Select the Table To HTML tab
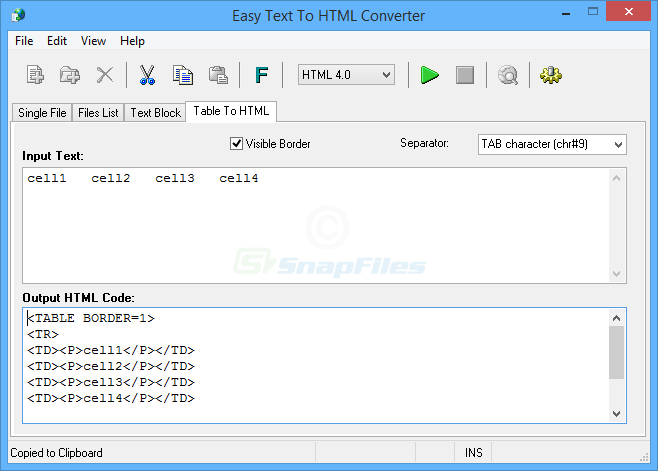The width and height of the screenshot is (658, 471). (x=231, y=111)
